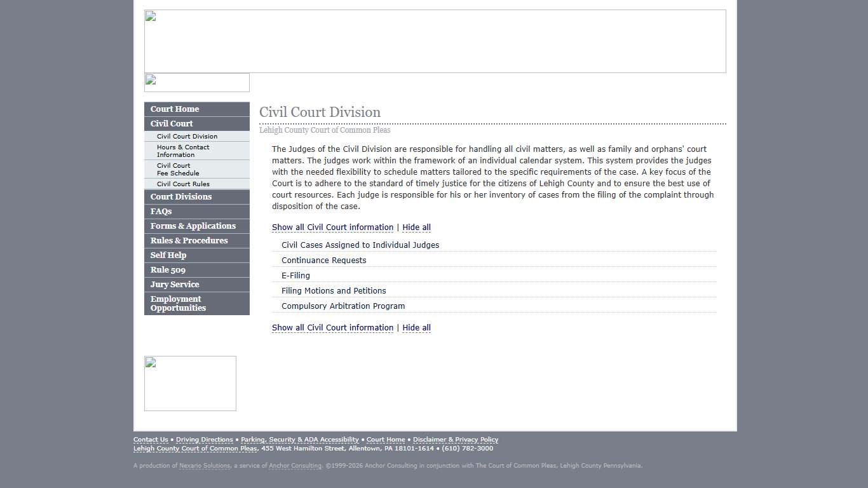Open the Disclaimer & Privacy Policy footer link
The width and height of the screenshot is (868, 488).
[455, 439]
